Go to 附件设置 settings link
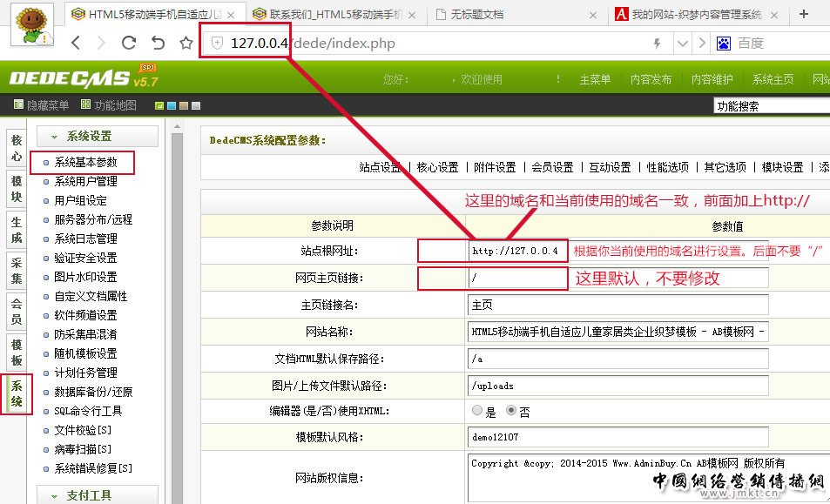The height and width of the screenshot is (504, 830). coord(495,167)
